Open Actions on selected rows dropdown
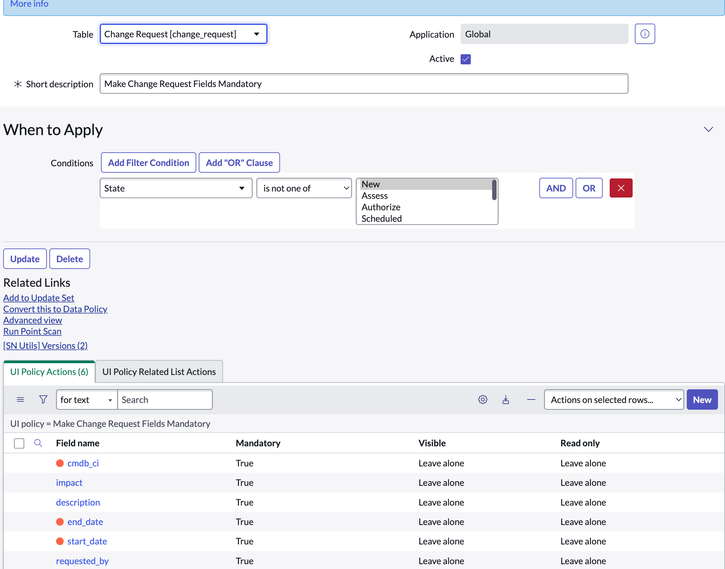This screenshot has height=569, width=725. [x=614, y=400]
